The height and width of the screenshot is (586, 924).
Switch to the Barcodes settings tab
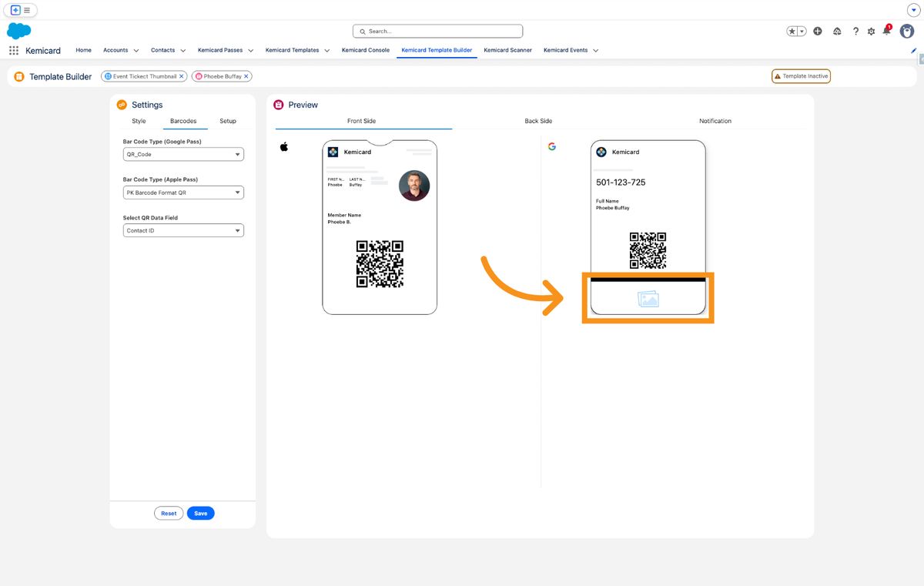pyautogui.click(x=183, y=121)
